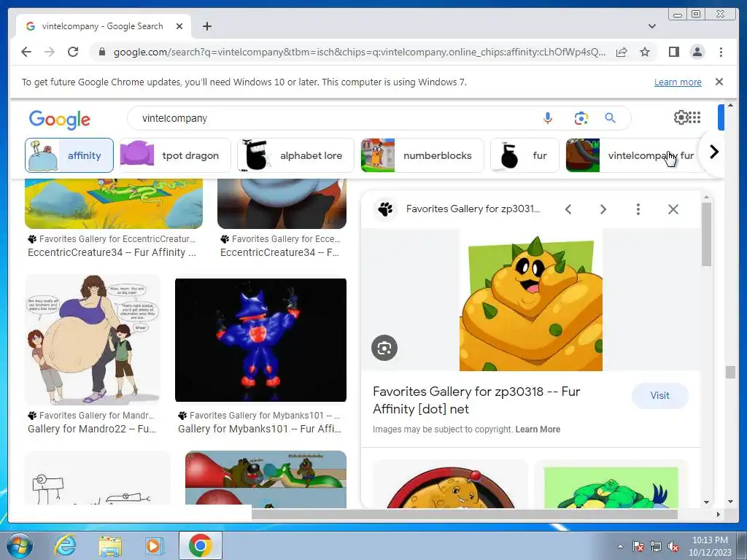Image resolution: width=747 pixels, height=560 pixels.
Task: Focus the search box containing vintelcompany
Action: (333, 118)
